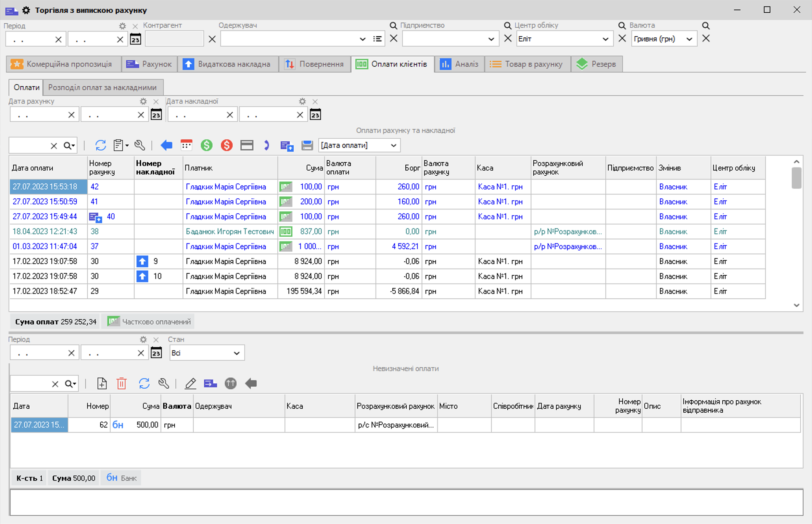Click the credit card icon

(x=247, y=145)
